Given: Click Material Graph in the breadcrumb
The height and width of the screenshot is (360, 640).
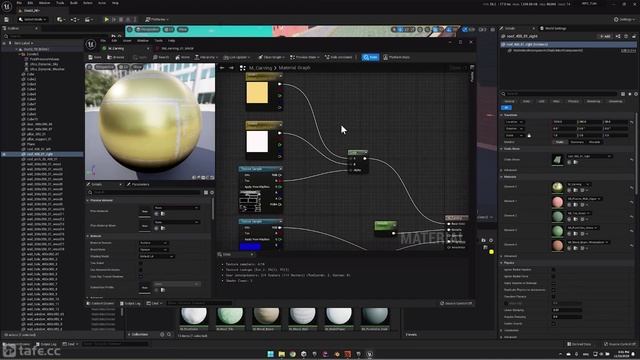Looking at the screenshot, I should [x=295, y=68].
